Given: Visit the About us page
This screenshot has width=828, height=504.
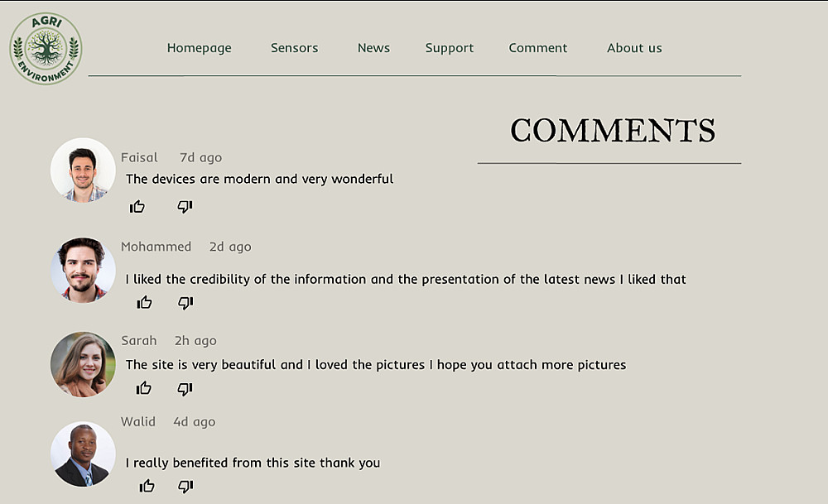Looking at the screenshot, I should [x=634, y=48].
